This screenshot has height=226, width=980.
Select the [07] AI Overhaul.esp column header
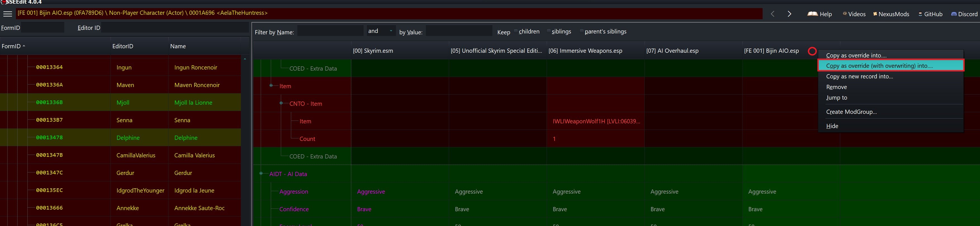[693, 51]
